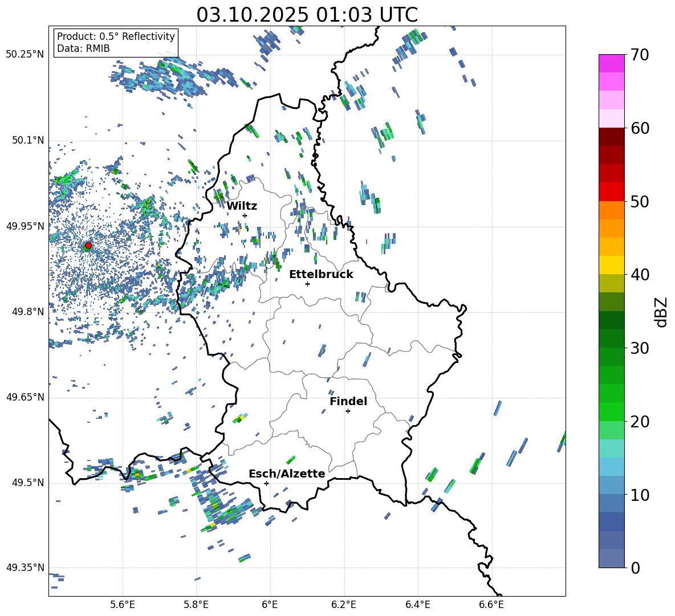Image resolution: width=675 pixels, height=616 pixels.
Task: Select the dark maroon colorbar segment below 60
Action: pos(612,137)
